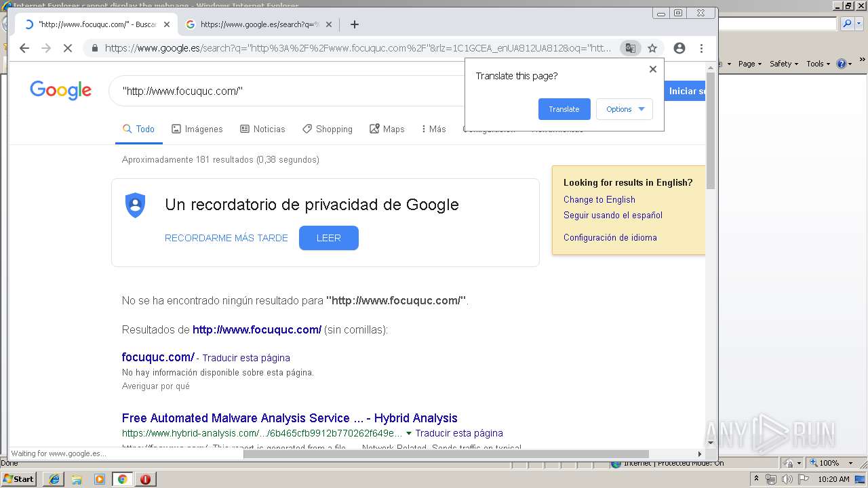Click the vertical scrollbar down arrow
The height and width of the screenshot is (488, 868).
point(711,443)
